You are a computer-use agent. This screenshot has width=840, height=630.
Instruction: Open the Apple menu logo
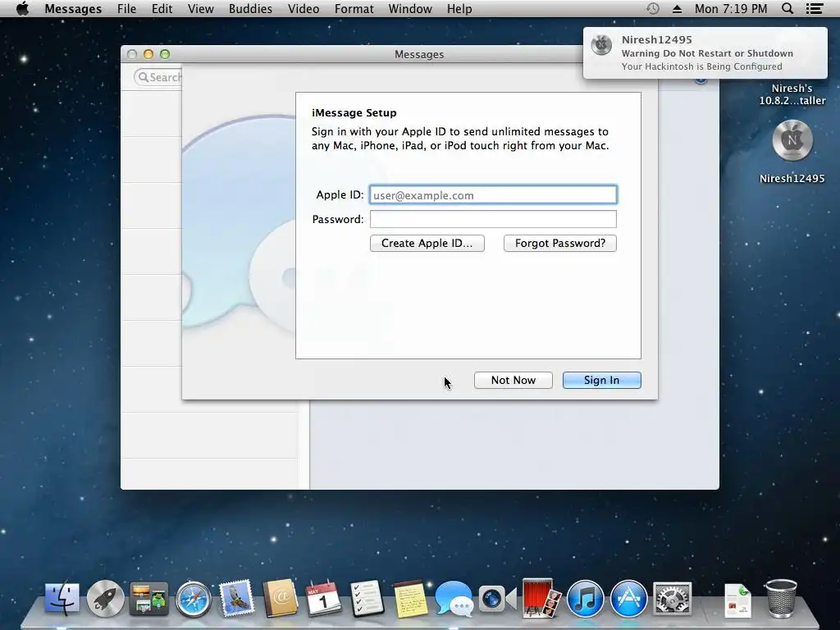tap(22, 8)
